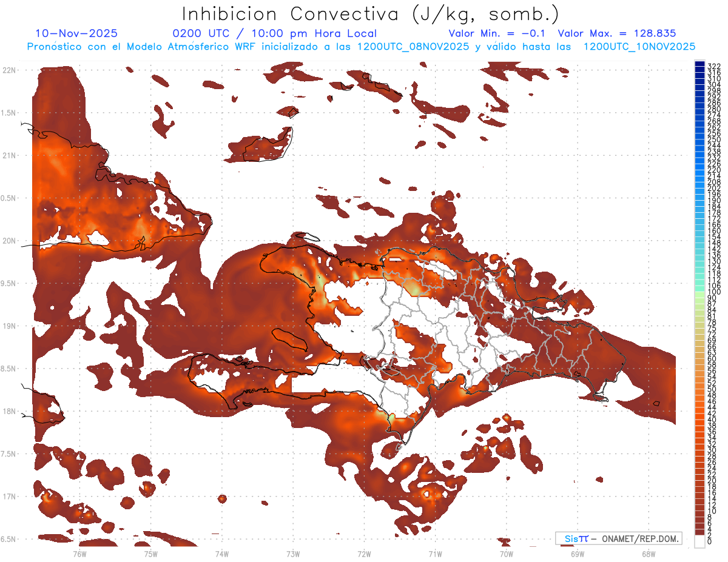Click the '74W' longitude label
The width and height of the screenshot is (728, 562).
pyautogui.click(x=221, y=554)
